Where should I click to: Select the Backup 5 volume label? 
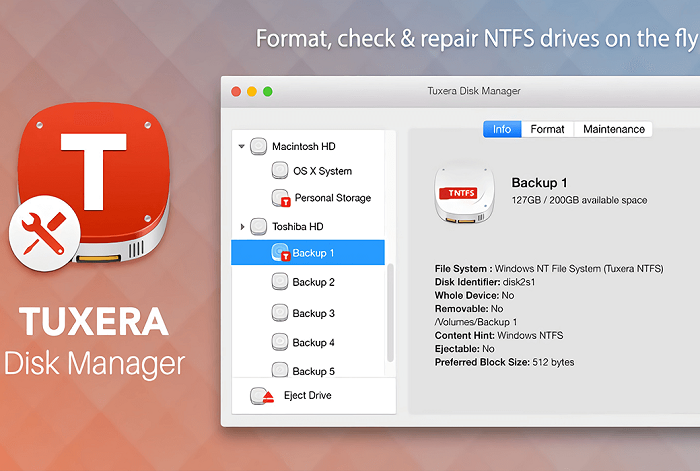(x=313, y=371)
